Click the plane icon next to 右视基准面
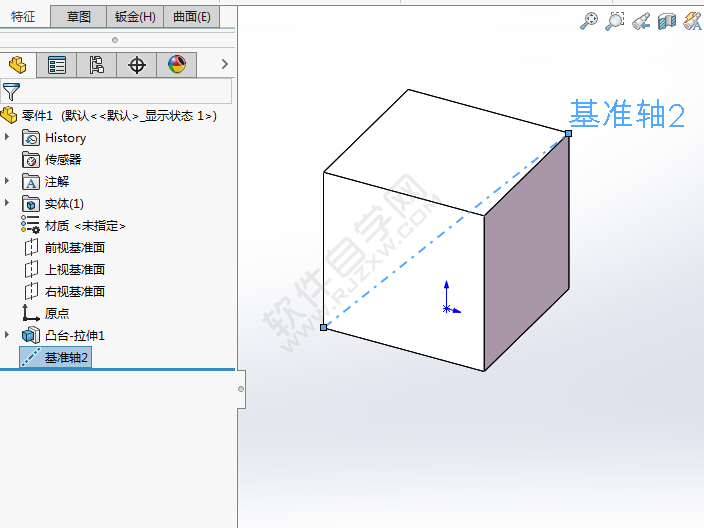 tap(31, 291)
